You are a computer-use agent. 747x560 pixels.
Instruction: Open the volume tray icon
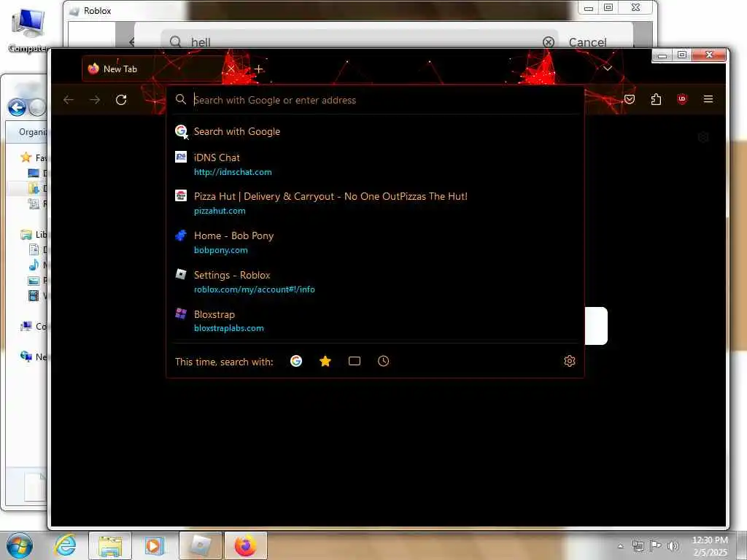[673, 545]
